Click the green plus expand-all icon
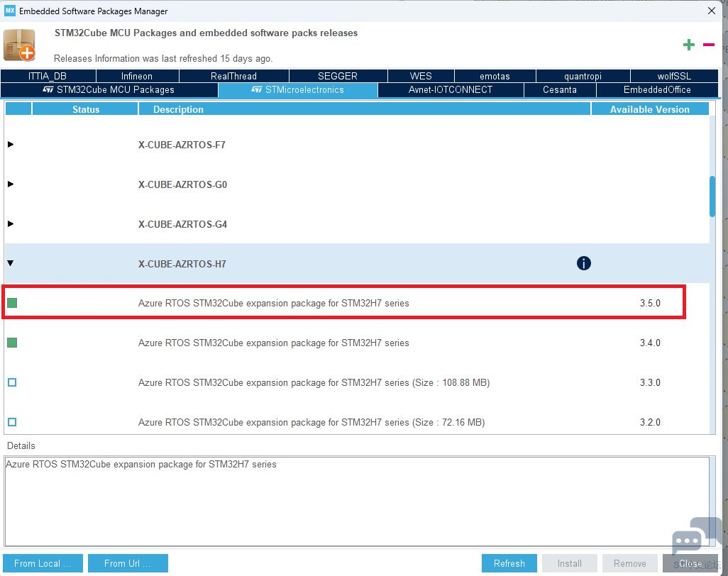 click(688, 45)
